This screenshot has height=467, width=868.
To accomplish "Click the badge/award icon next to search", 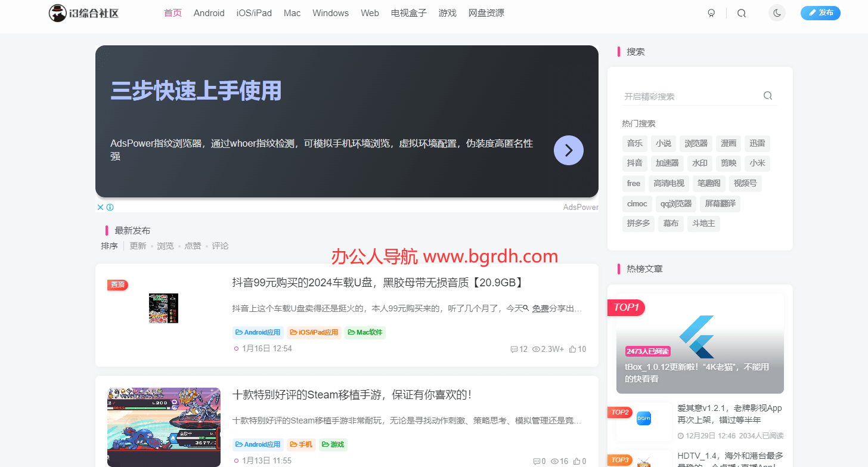I will (711, 13).
